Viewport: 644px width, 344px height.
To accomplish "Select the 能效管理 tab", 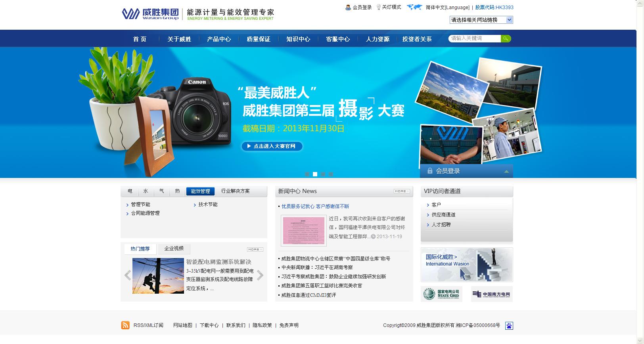I will (x=201, y=191).
